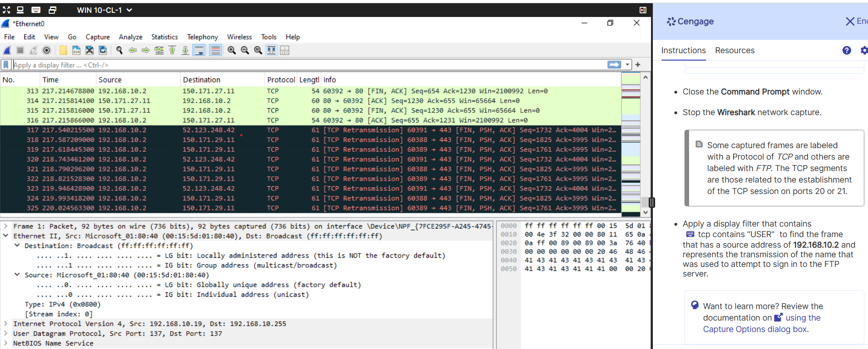Click the Go to specified packet icon
The width and height of the screenshot is (868, 349).
[159, 50]
